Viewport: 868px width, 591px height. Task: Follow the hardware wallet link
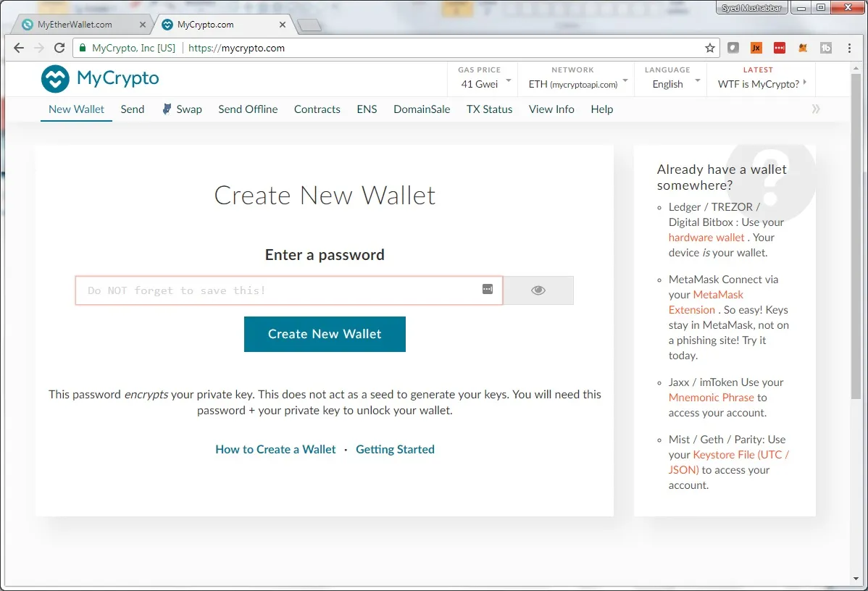[706, 238]
